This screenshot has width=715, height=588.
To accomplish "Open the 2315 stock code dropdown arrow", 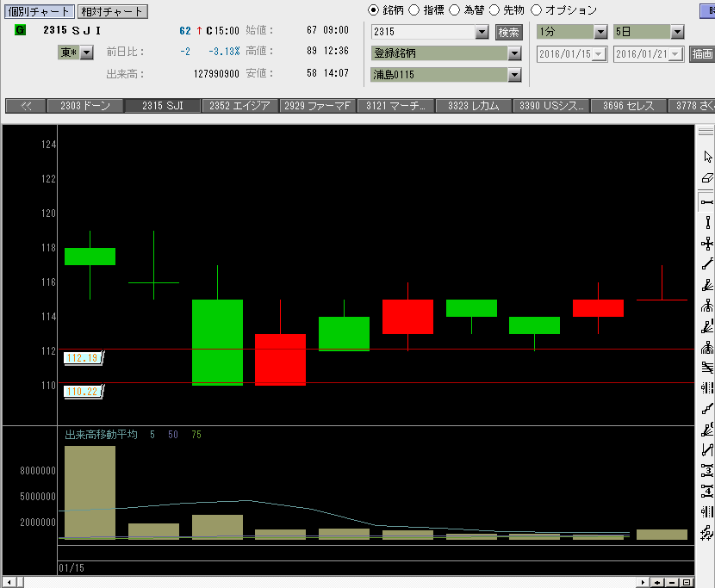I will tap(482, 32).
